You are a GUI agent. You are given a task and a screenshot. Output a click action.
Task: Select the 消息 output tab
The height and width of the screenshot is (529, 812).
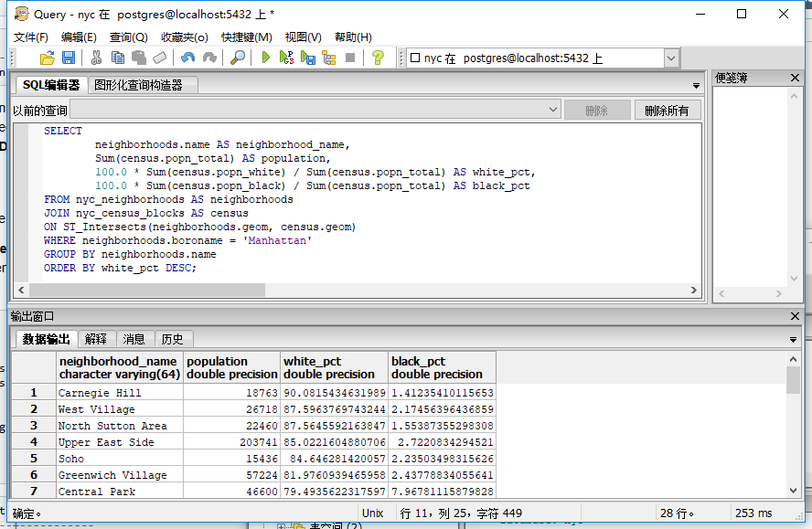click(x=134, y=339)
